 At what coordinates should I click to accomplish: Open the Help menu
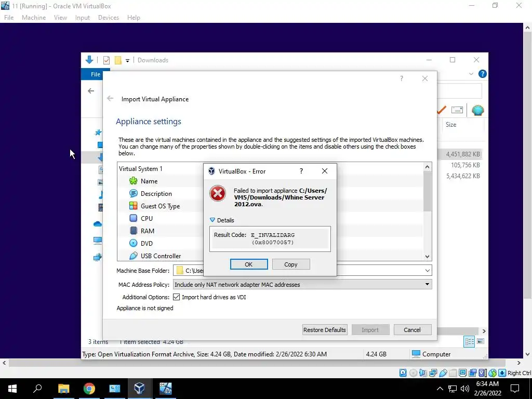point(134,17)
